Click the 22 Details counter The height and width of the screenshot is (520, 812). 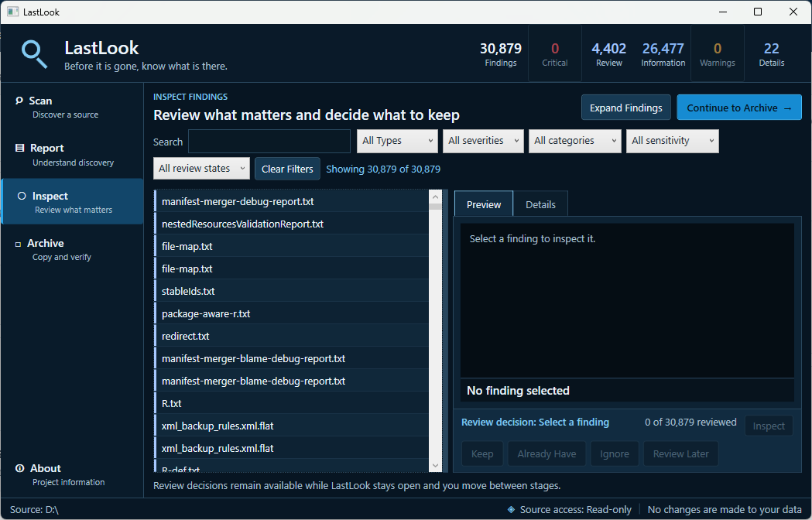[772, 54]
